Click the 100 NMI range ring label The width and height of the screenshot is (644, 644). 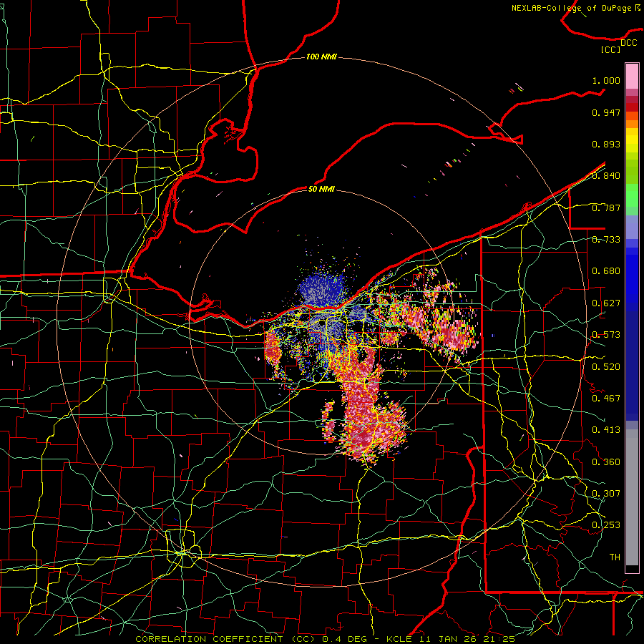(321, 57)
